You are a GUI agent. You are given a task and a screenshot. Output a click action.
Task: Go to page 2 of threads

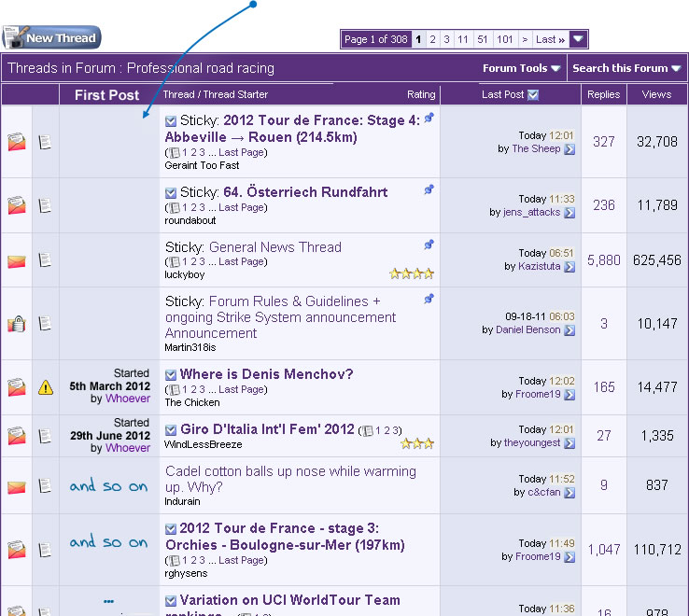point(432,39)
